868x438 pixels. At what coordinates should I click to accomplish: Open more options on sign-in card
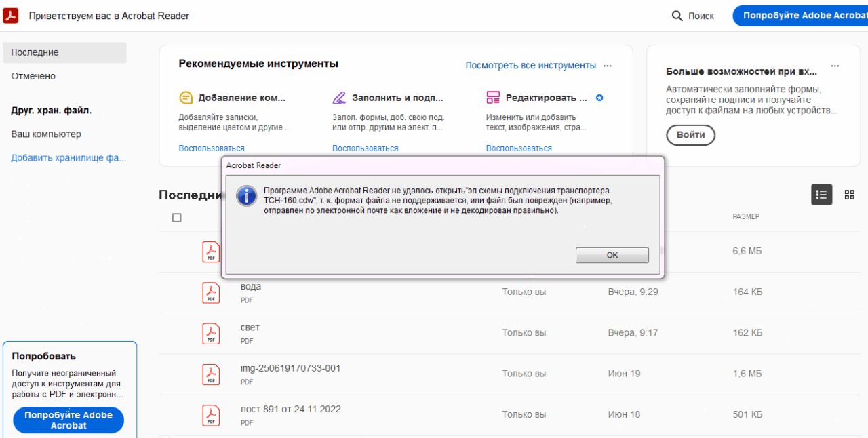(x=835, y=66)
